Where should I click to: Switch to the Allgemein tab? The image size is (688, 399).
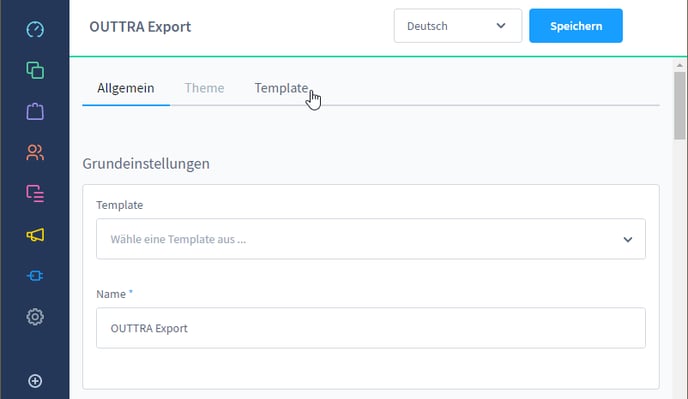(126, 88)
